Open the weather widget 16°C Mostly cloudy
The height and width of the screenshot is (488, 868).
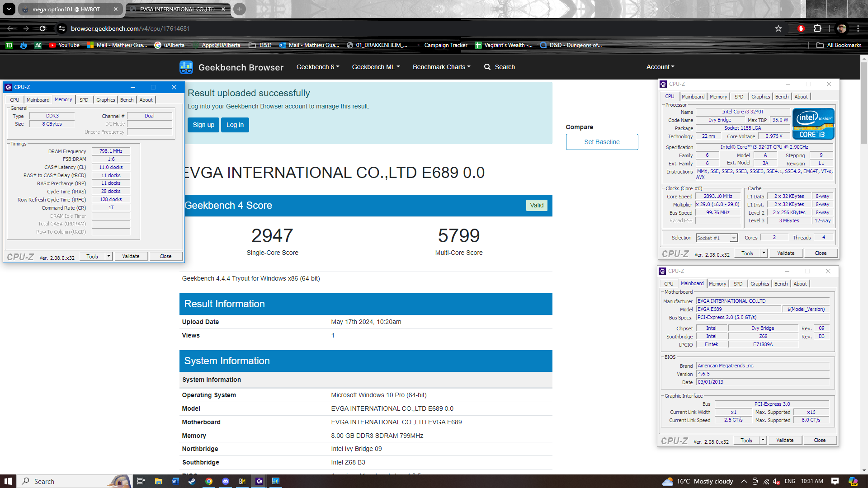(698, 481)
